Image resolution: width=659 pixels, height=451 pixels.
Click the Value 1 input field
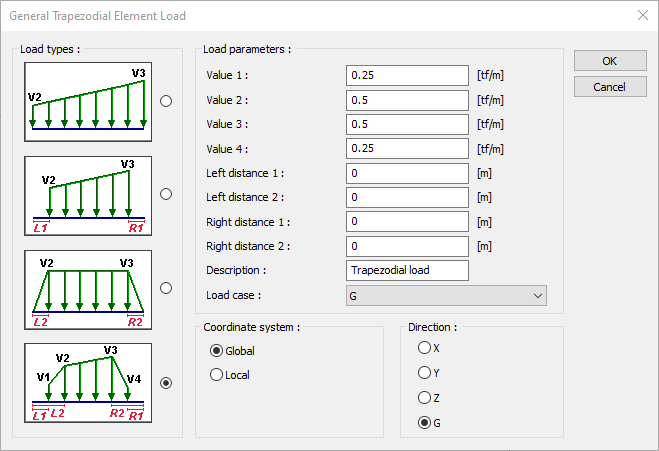tap(407, 76)
